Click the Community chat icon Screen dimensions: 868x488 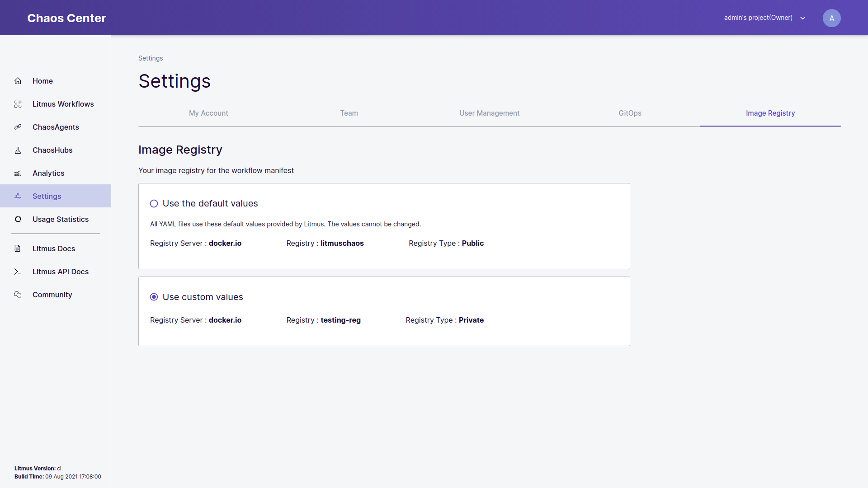[18, 295]
